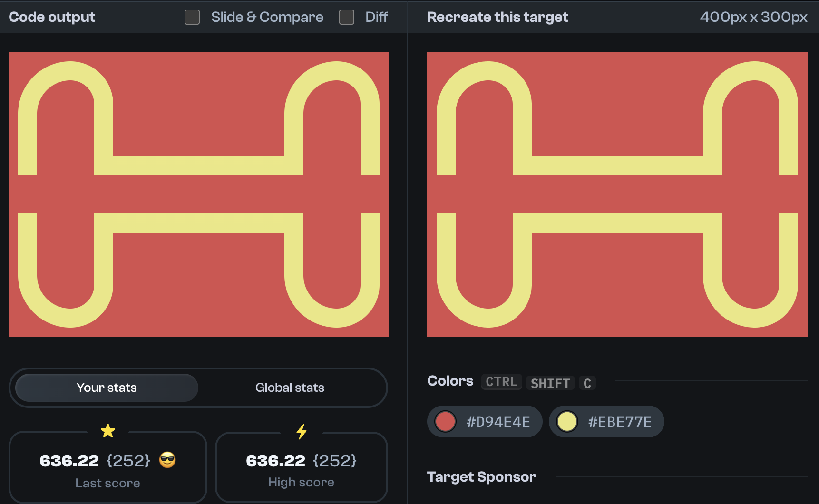Image resolution: width=819 pixels, height=504 pixels.
Task: Click the yellow circle inside the #EBE77E chip
Action: click(567, 421)
